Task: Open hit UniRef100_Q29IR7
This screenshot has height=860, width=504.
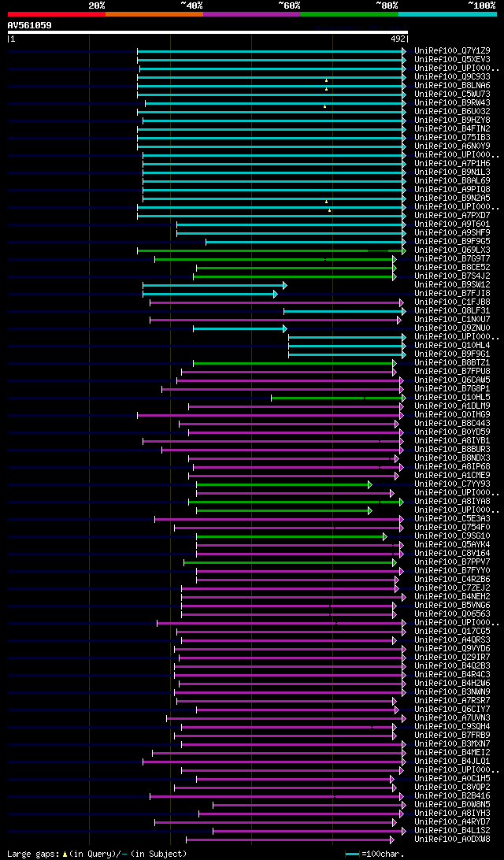Action: pyautogui.click(x=453, y=658)
